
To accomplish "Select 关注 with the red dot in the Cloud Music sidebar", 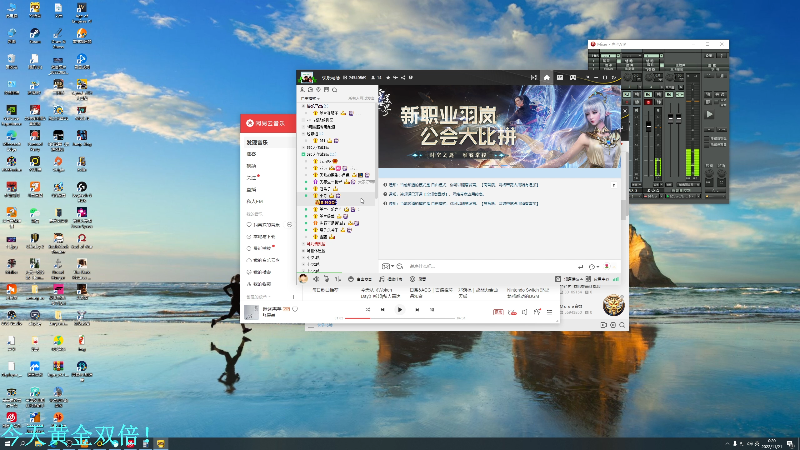I will [253, 178].
